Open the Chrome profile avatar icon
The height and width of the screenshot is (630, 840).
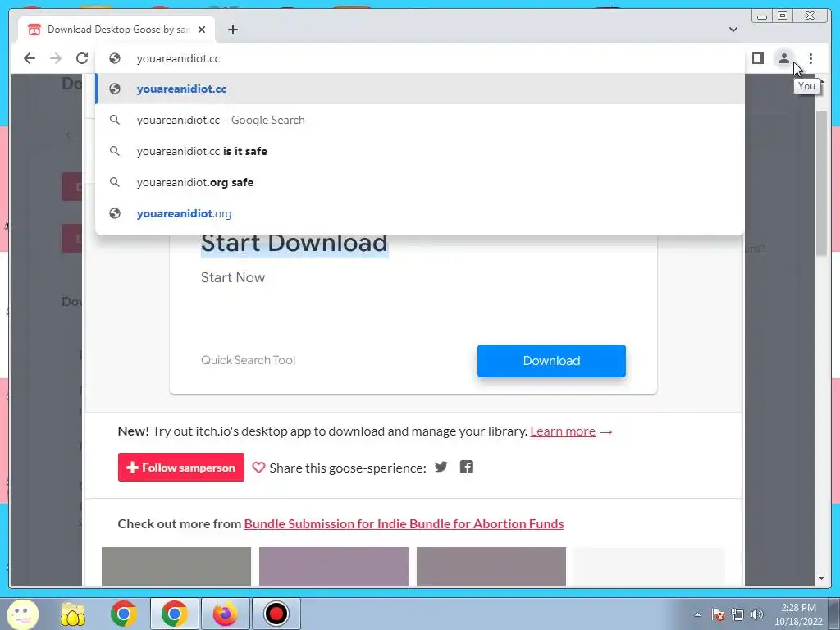[x=783, y=58]
